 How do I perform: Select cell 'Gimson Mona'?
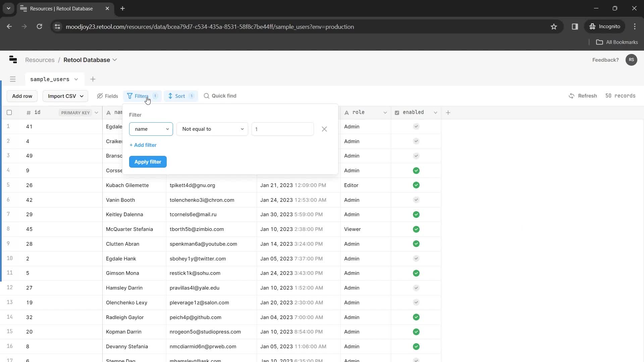tap(134, 273)
